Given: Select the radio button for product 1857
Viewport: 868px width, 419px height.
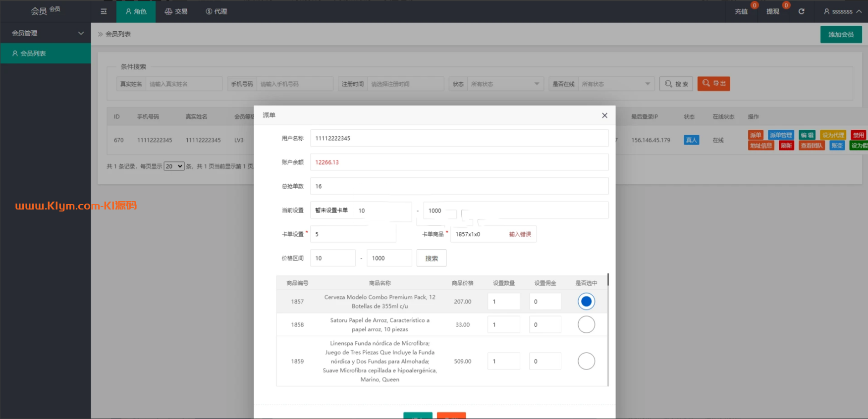Looking at the screenshot, I should [586, 302].
